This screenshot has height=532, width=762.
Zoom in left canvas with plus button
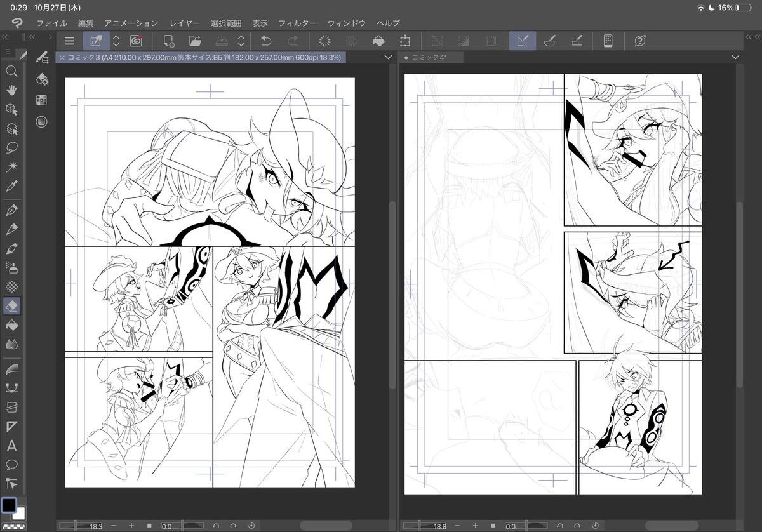pyautogui.click(x=131, y=526)
